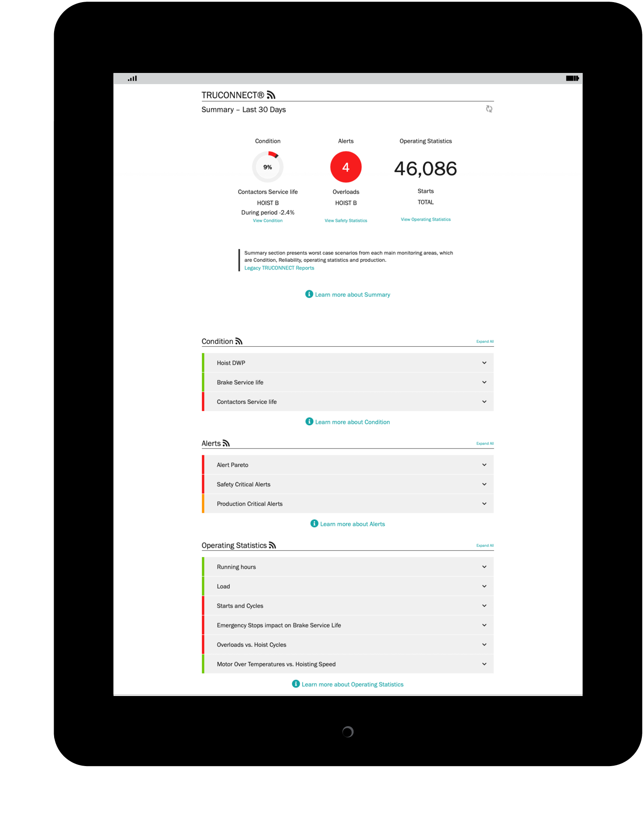Click the feed icon beside Alerts heading

226,443
